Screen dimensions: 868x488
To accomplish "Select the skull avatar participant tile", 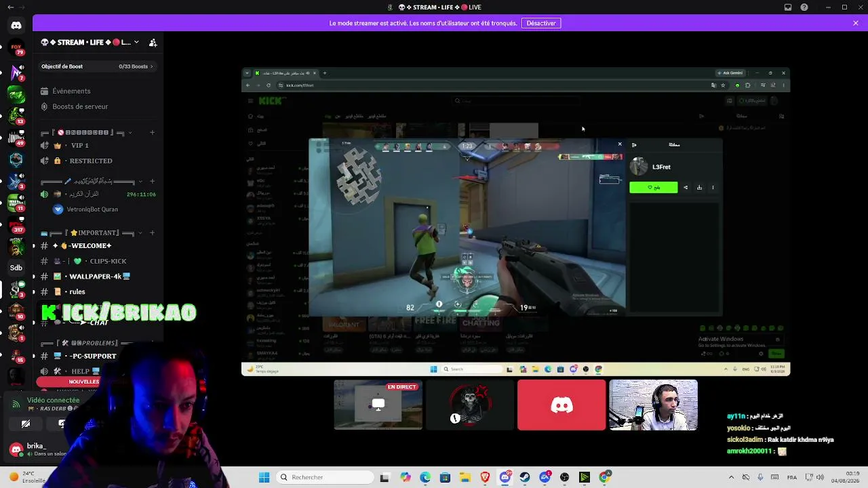I will pos(470,405).
